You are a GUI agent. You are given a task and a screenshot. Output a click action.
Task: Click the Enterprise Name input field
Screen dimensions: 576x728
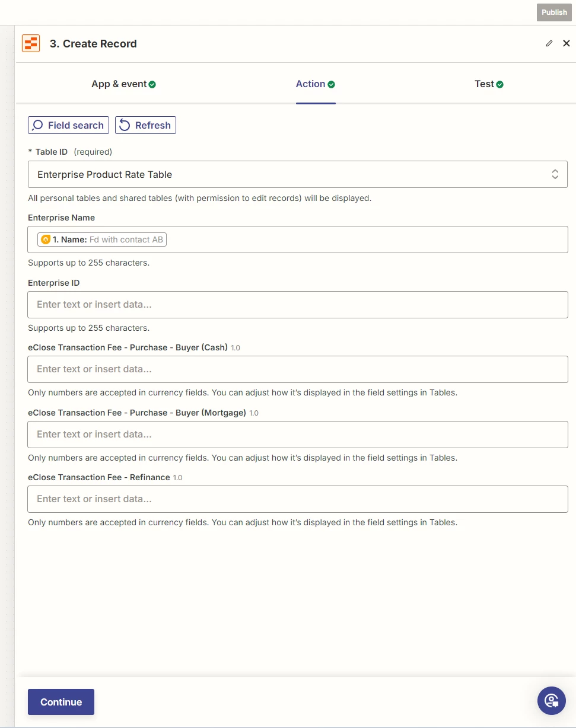298,240
